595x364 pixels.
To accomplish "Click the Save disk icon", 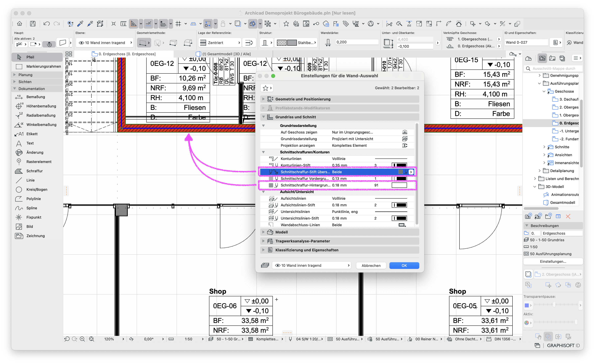I will 33,24.
